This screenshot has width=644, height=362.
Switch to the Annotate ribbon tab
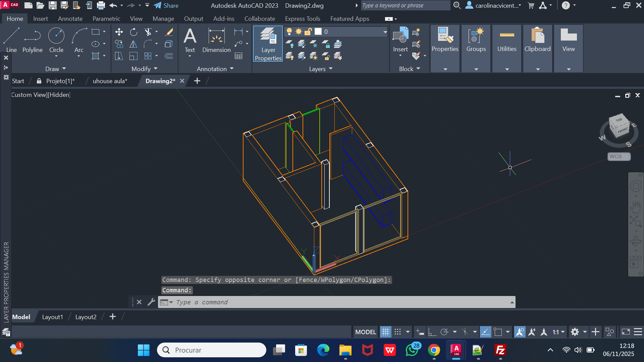click(x=70, y=19)
